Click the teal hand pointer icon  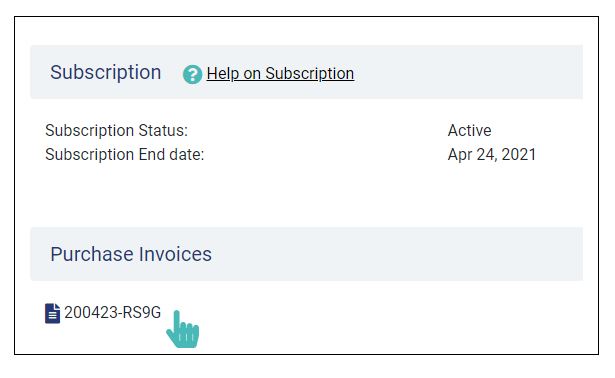[x=183, y=329]
